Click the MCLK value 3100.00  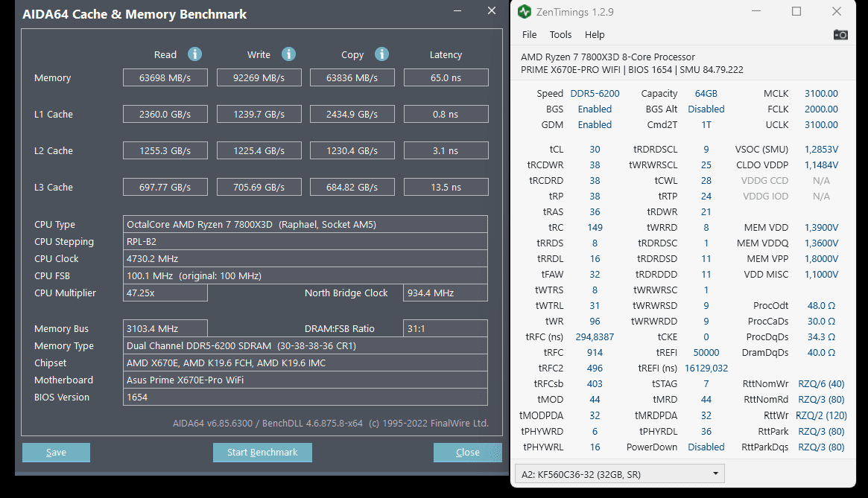(x=822, y=94)
